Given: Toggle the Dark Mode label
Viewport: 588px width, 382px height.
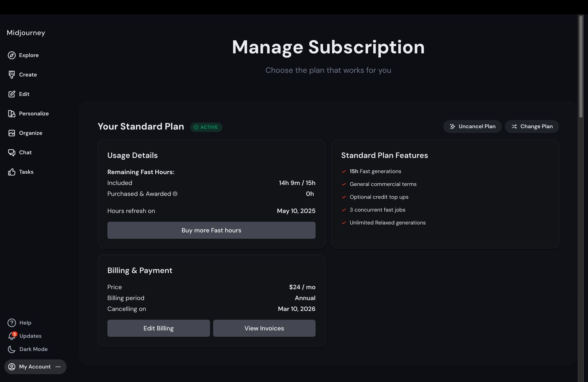Looking at the screenshot, I should 33,349.
